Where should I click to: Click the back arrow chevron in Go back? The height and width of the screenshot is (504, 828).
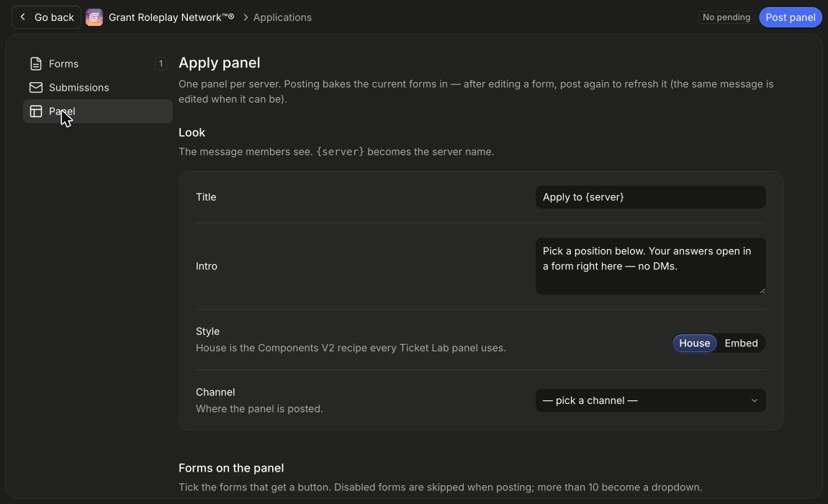pos(23,17)
